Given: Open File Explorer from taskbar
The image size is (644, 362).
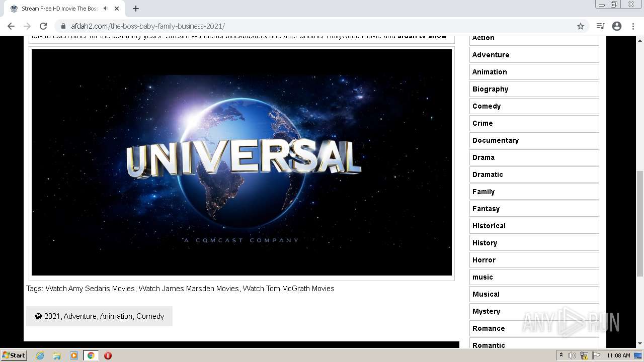Looking at the screenshot, I should click(x=57, y=355).
